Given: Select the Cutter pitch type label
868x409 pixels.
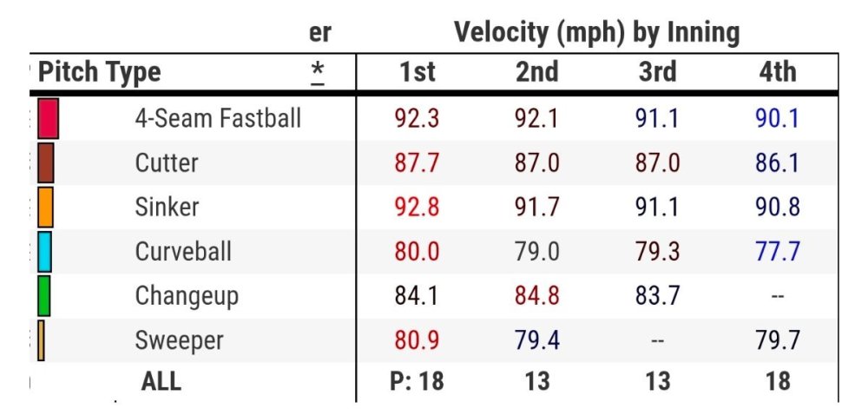Looking at the screenshot, I should click(x=167, y=163).
